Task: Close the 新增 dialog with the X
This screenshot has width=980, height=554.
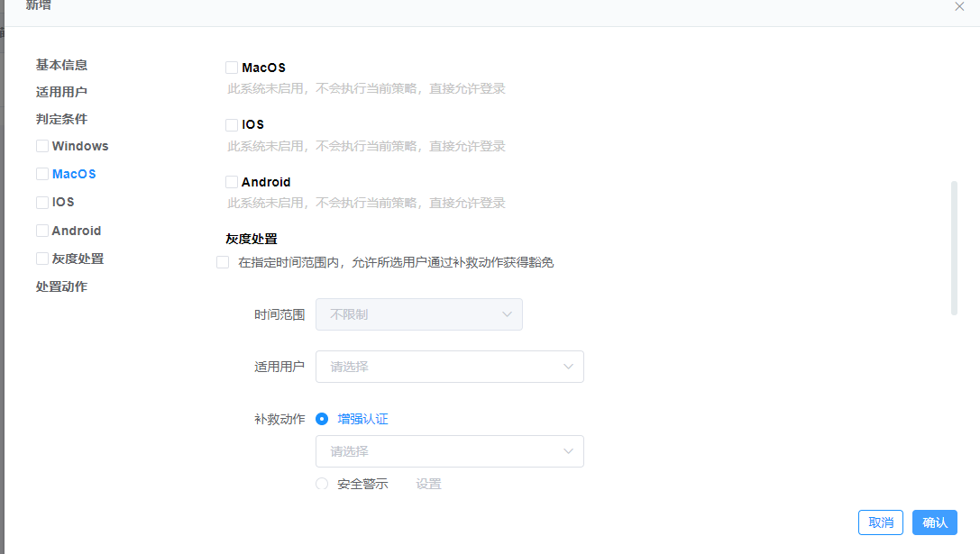Action: pos(959,6)
